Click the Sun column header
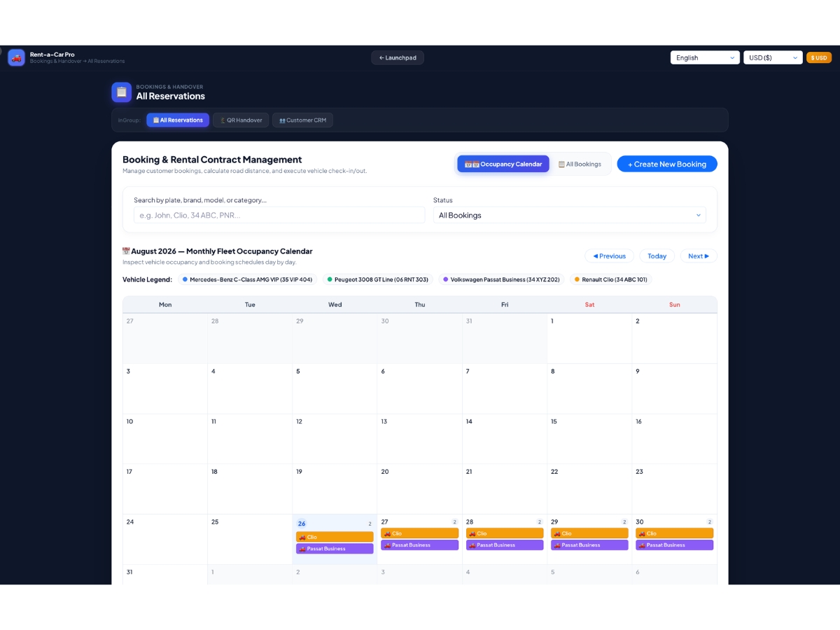840x630 pixels. click(x=675, y=304)
